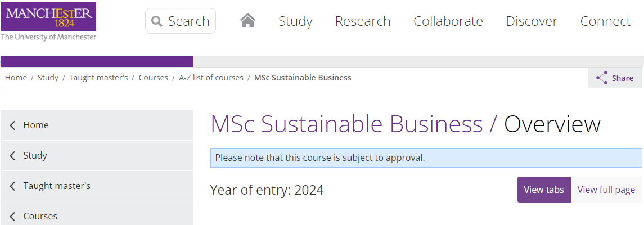
Task: Open the Connect navigation item
Action: [x=605, y=21]
